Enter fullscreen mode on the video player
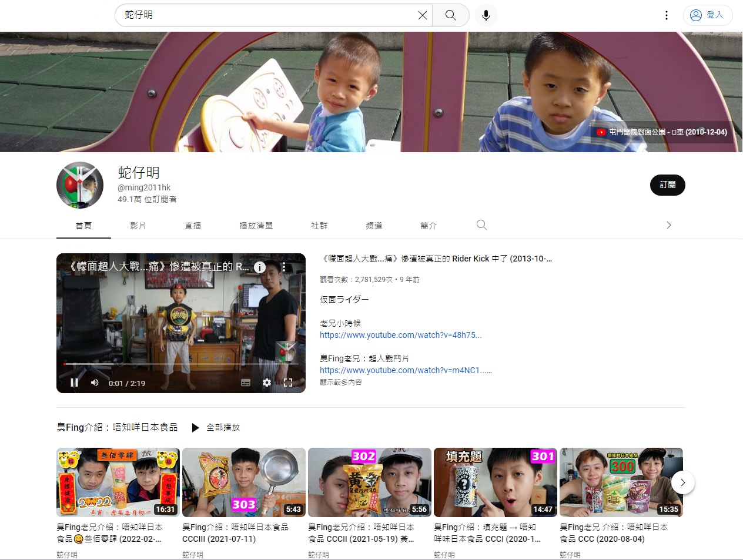743x560 pixels. click(x=288, y=383)
